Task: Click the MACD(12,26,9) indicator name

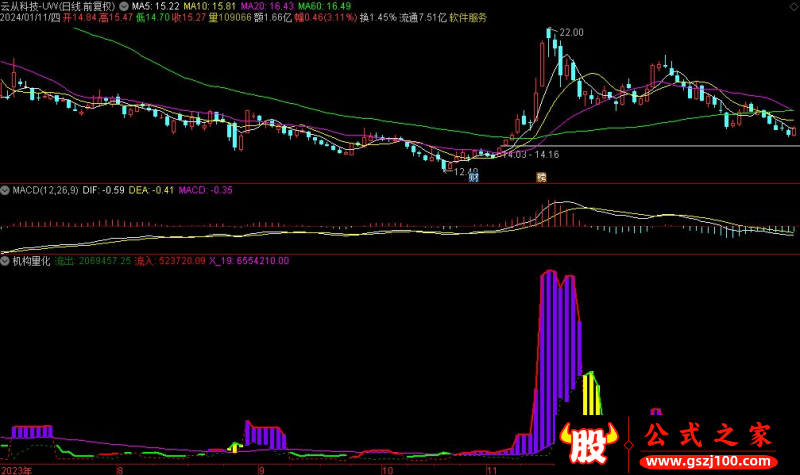Action: (x=45, y=190)
